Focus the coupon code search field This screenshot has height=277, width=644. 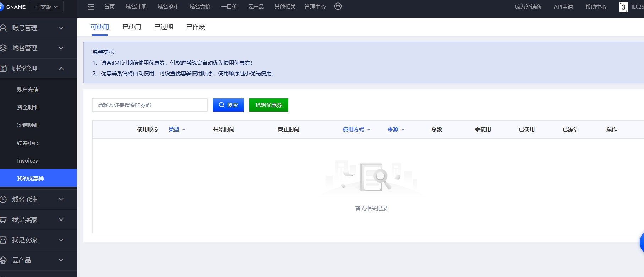(150, 105)
